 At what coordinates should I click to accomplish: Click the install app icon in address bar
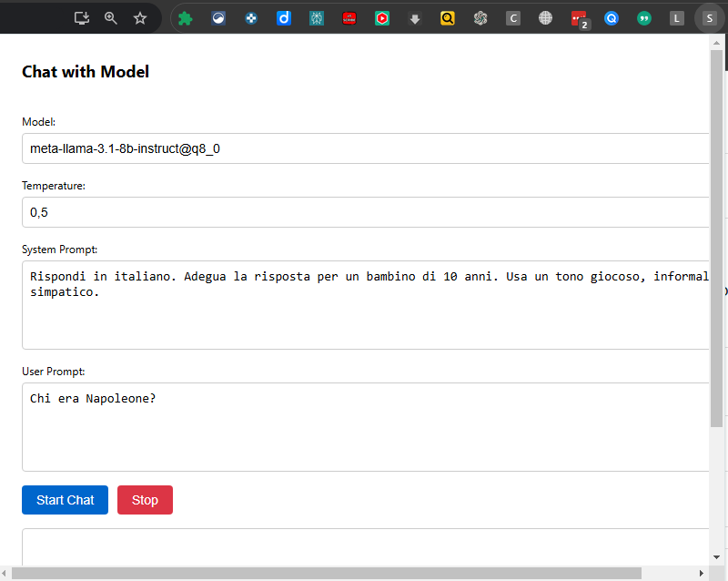click(82, 17)
